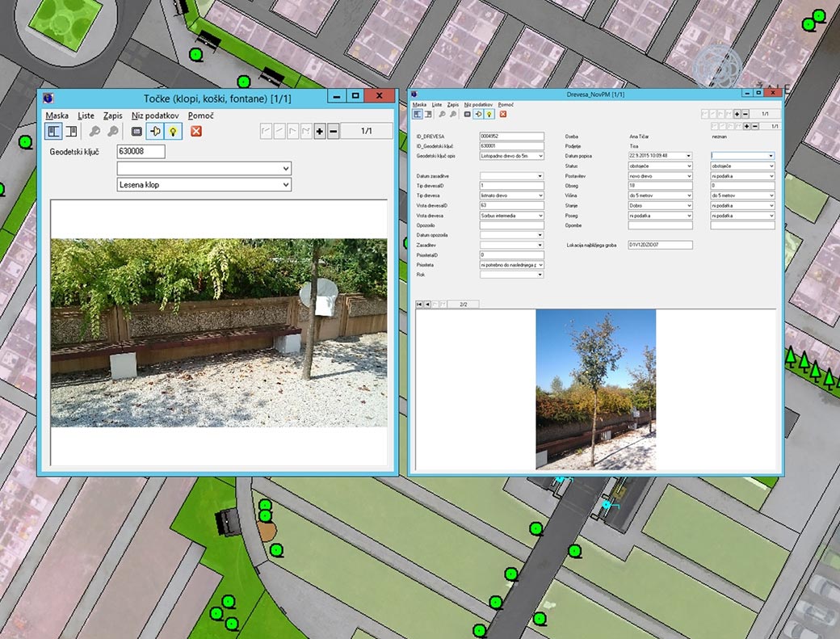The height and width of the screenshot is (639, 840).
Task: Open 'Niz podatkov' menu in Točke window
Action: [153, 116]
